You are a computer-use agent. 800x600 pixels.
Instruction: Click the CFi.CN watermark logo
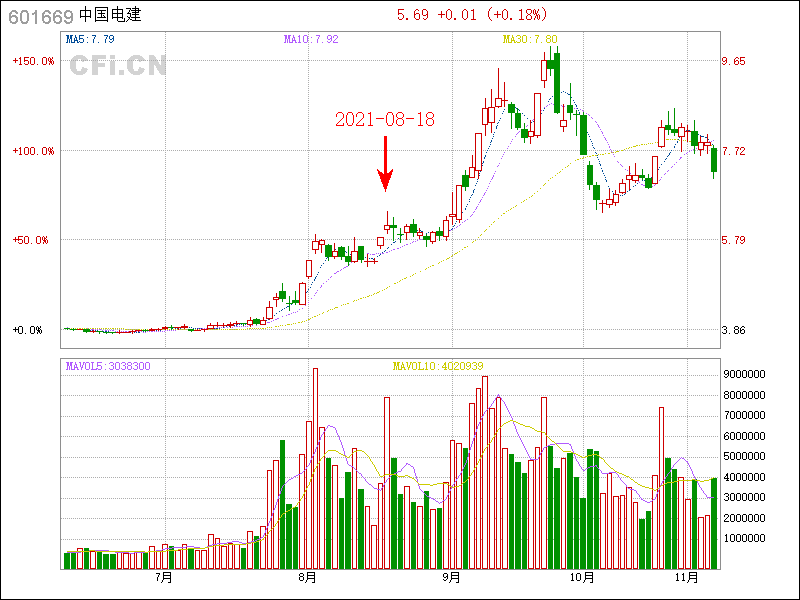[117, 66]
